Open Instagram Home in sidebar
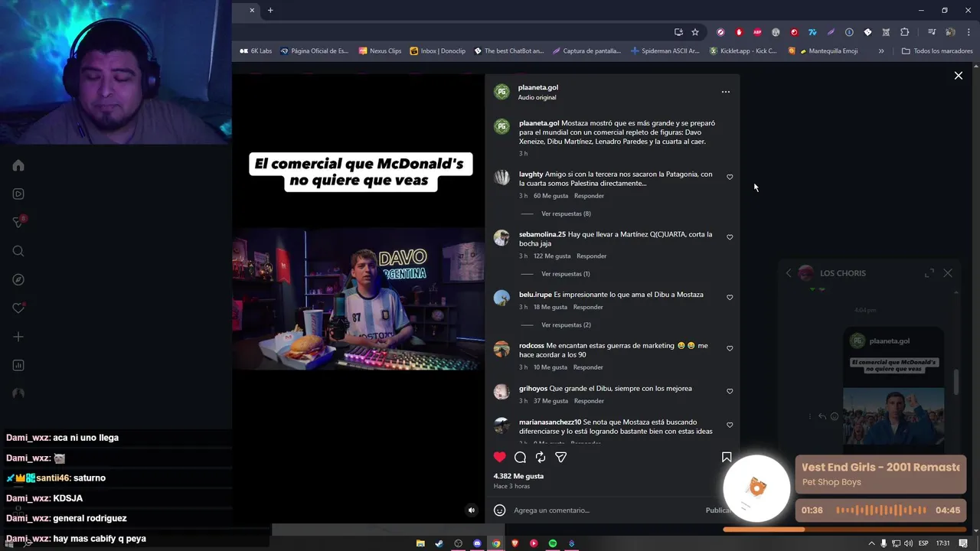Screen dimensions: 980x551 coord(18,166)
